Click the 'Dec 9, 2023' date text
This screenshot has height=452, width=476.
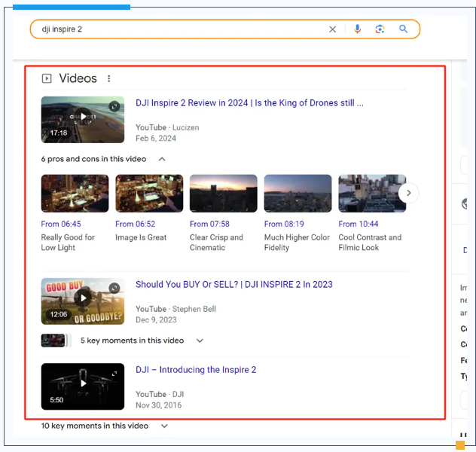tap(156, 320)
